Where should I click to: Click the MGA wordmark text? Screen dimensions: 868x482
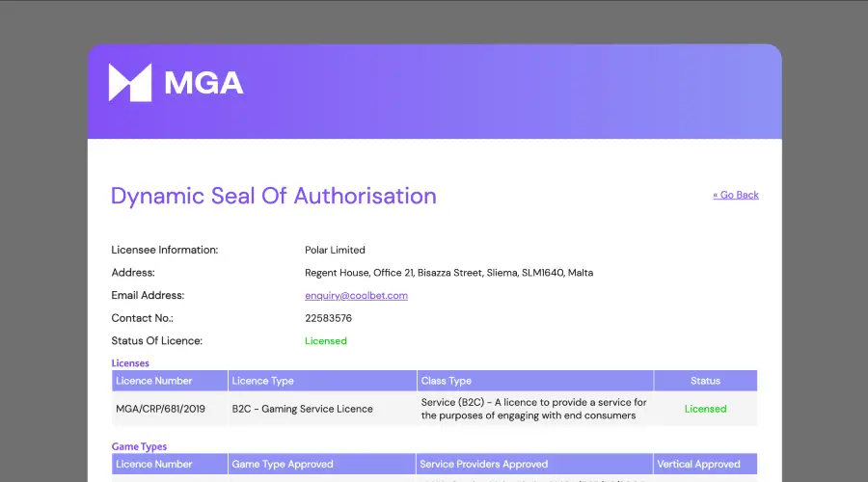(x=203, y=83)
